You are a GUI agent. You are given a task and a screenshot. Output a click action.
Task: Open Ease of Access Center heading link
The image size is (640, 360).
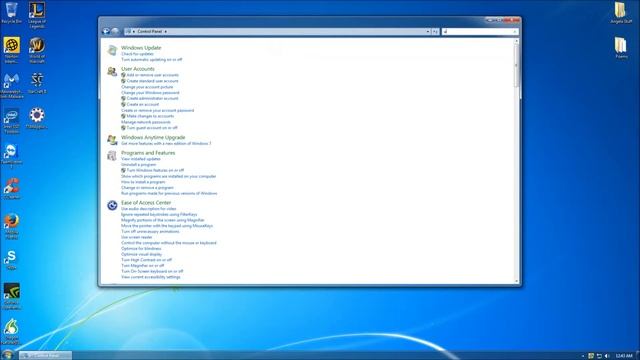146,203
